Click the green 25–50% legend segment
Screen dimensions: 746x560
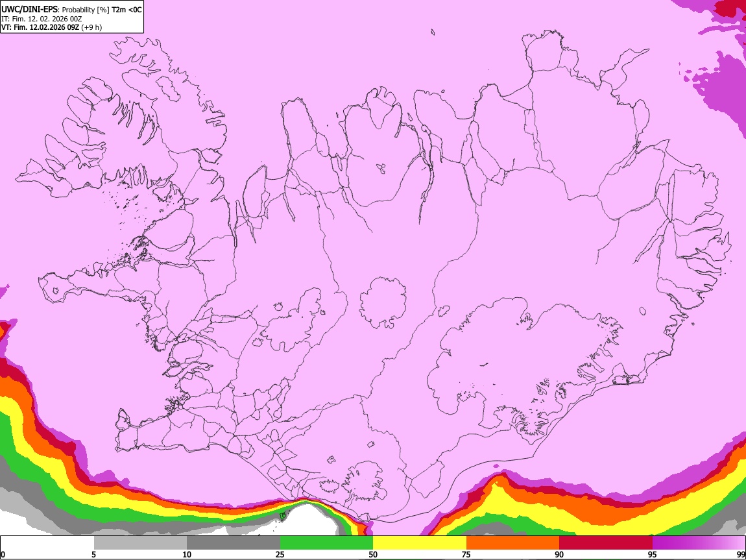point(326,542)
